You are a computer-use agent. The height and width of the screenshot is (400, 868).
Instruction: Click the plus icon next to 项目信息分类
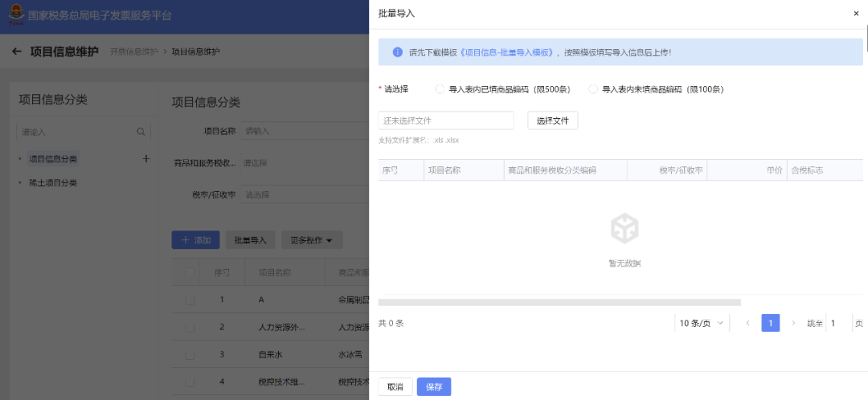146,159
